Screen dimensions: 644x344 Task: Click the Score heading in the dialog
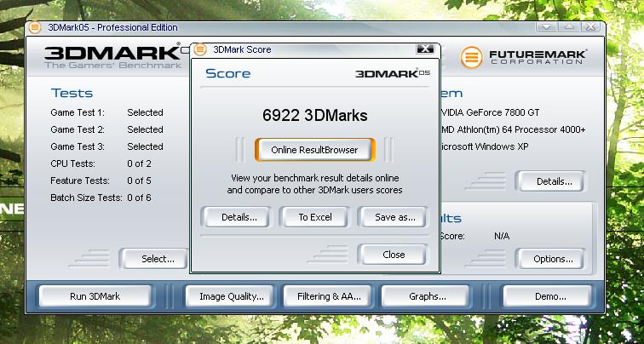(x=228, y=73)
